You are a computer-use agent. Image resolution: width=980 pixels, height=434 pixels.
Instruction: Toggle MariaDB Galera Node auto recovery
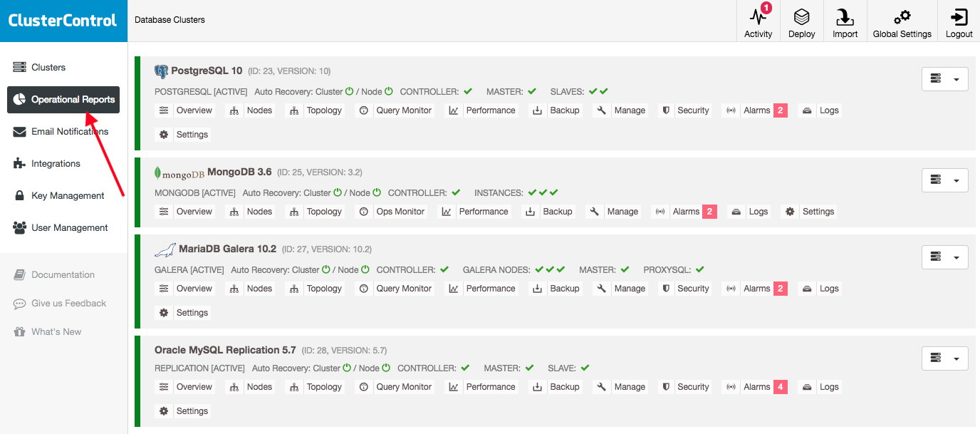pos(365,269)
